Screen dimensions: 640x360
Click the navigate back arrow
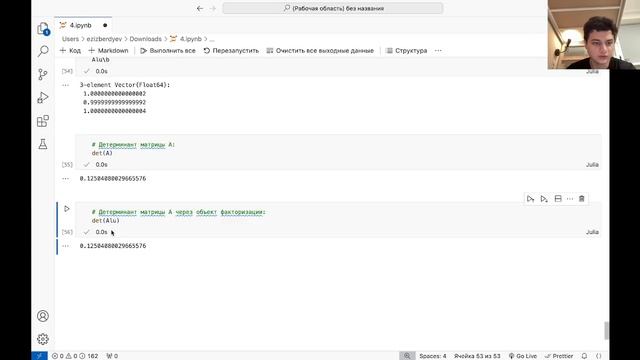coord(200,8)
